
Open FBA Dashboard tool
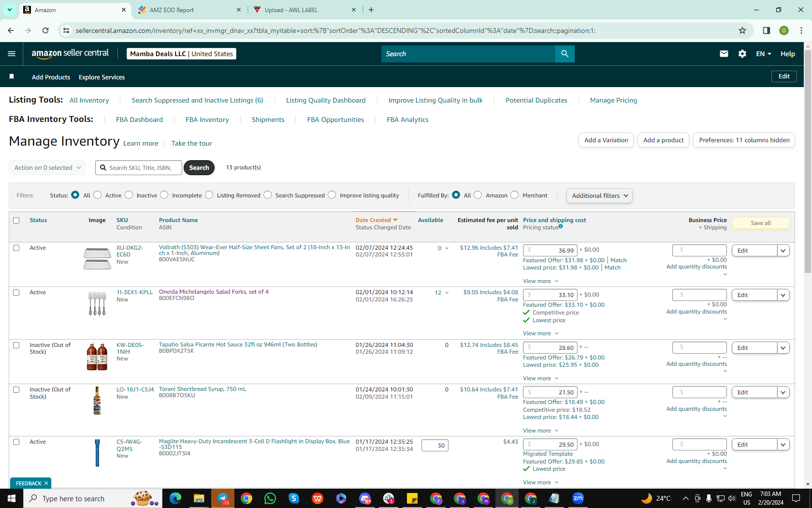(x=139, y=120)
